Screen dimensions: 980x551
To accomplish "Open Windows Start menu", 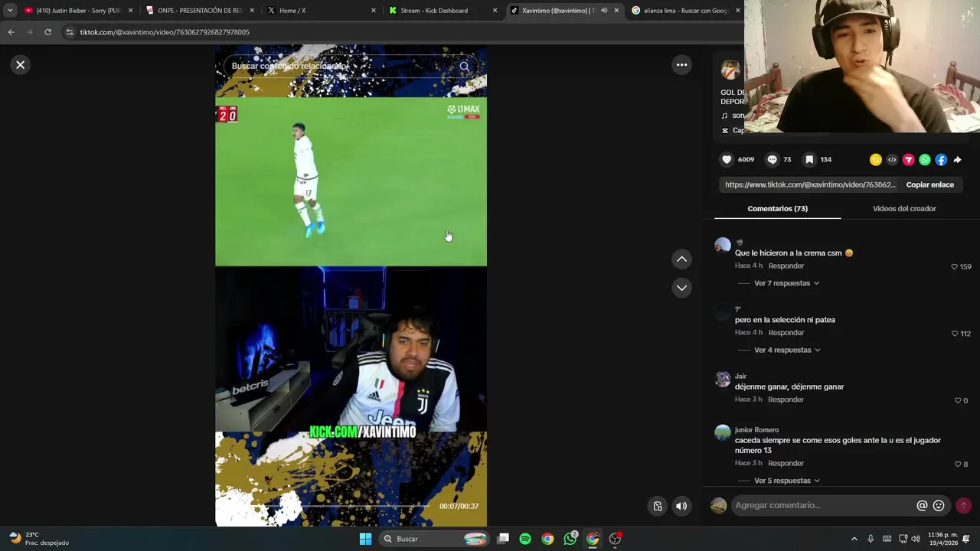I will pos(365,539).
